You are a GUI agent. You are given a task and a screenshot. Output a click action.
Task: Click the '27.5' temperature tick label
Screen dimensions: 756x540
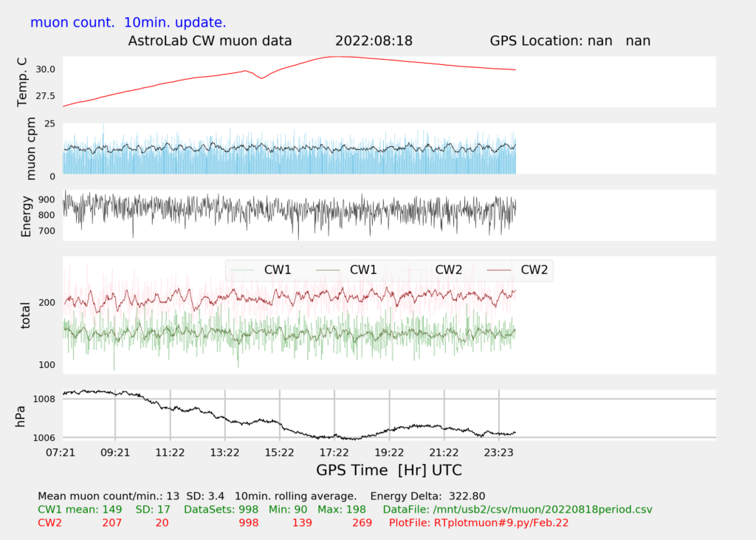coord(46,95)
